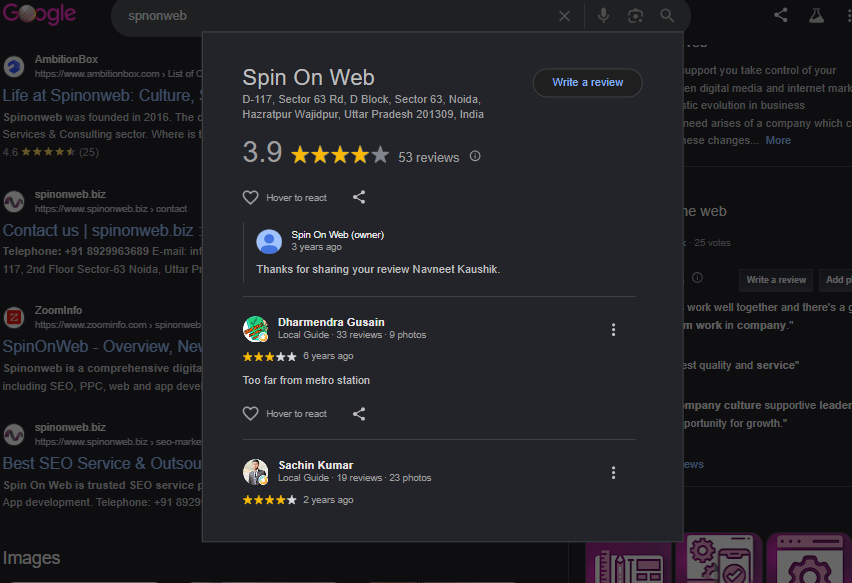Image resolution: width=852 pixels, height=583 pixels.
Task: Share the owner reply review
Action: coord(359,197)
